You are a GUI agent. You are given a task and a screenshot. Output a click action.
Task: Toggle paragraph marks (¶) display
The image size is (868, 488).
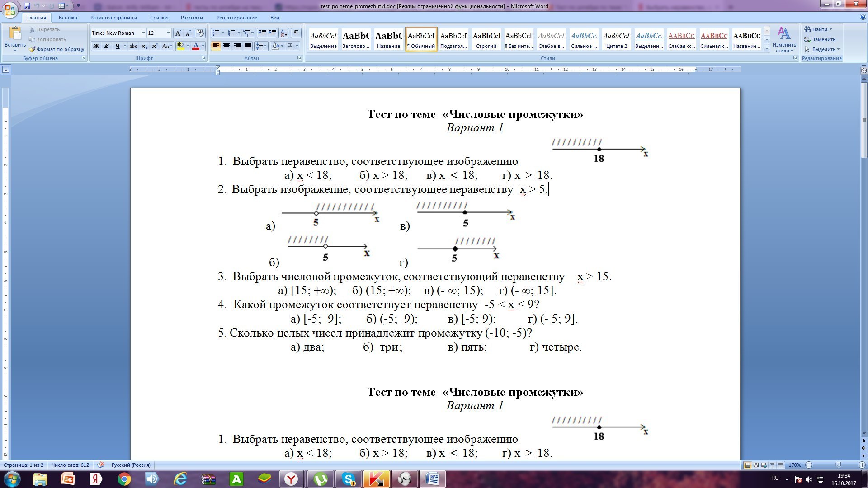click(296, 33)
